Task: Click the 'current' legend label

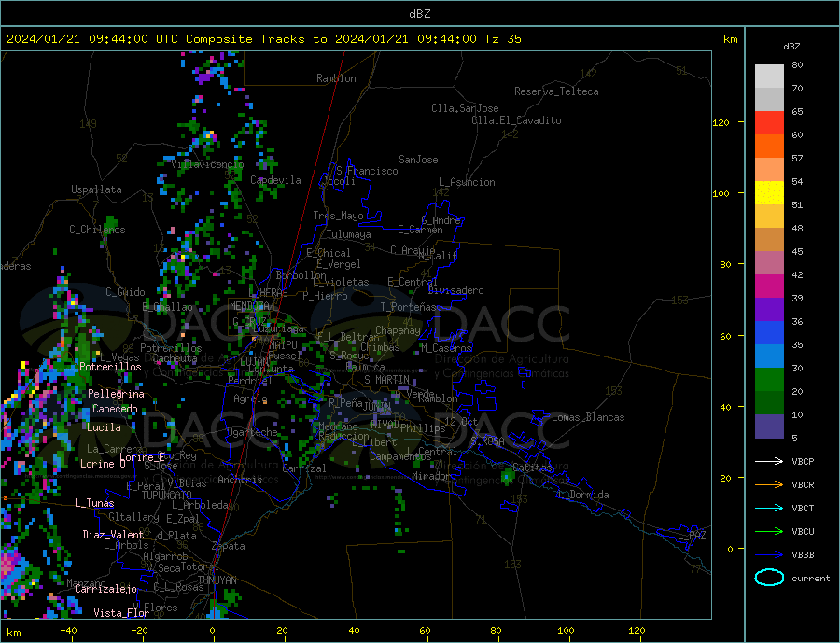Action: coord(811,579)
